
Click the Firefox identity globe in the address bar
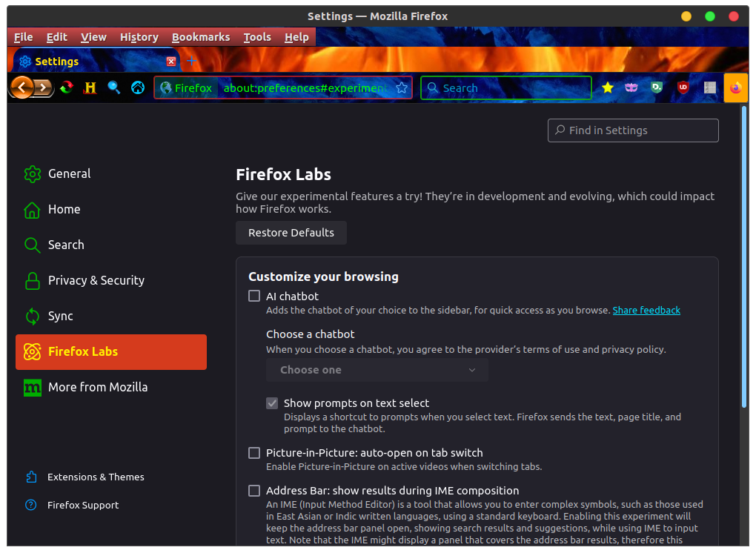coord(166,87)
